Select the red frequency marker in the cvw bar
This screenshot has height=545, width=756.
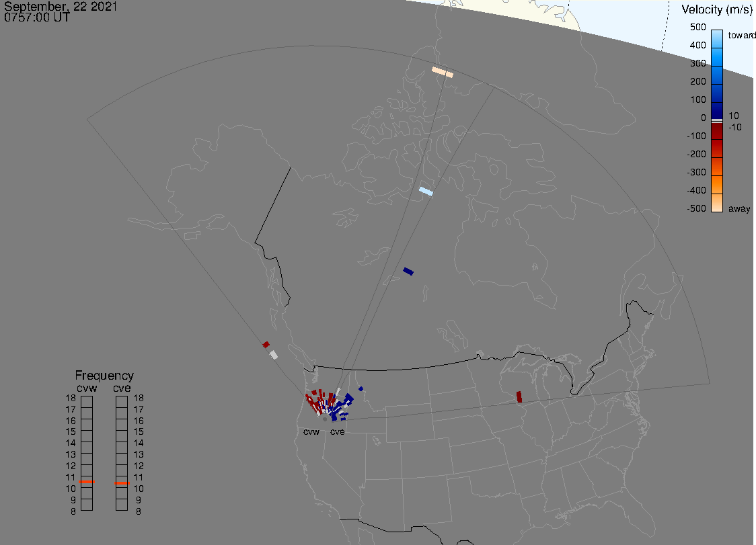(x=87, y=482)
